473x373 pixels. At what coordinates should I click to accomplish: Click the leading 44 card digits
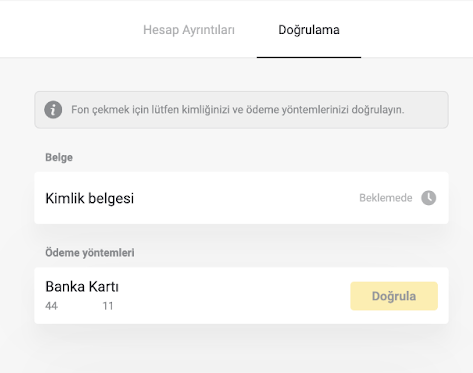click(51, 306)
